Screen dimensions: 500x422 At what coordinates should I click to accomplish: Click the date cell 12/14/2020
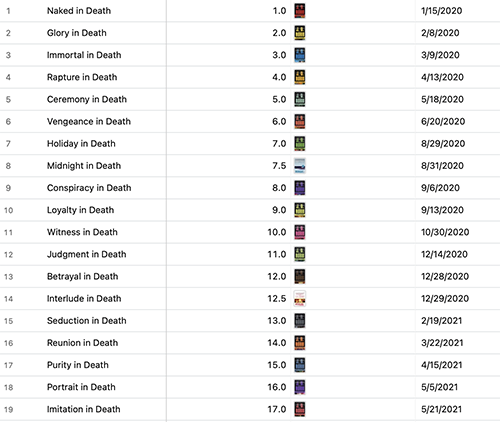pyautogui.click(x=457, y=254)
